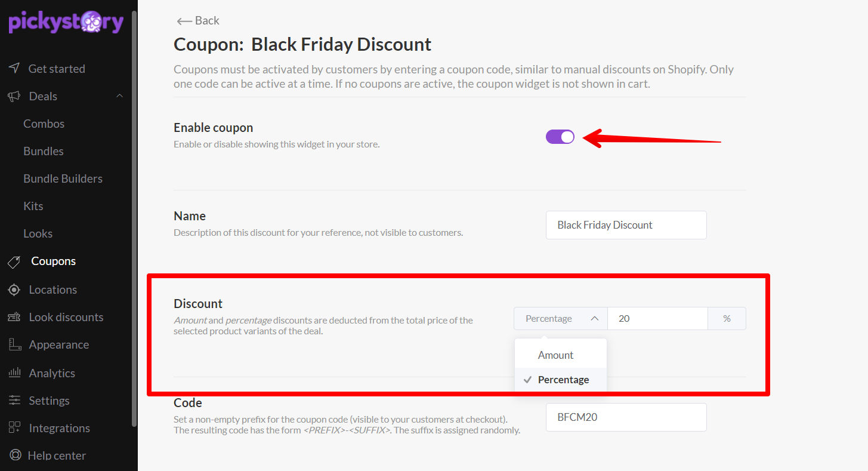Go to Bundle Builders in sidebar

(x=63, y=178)
